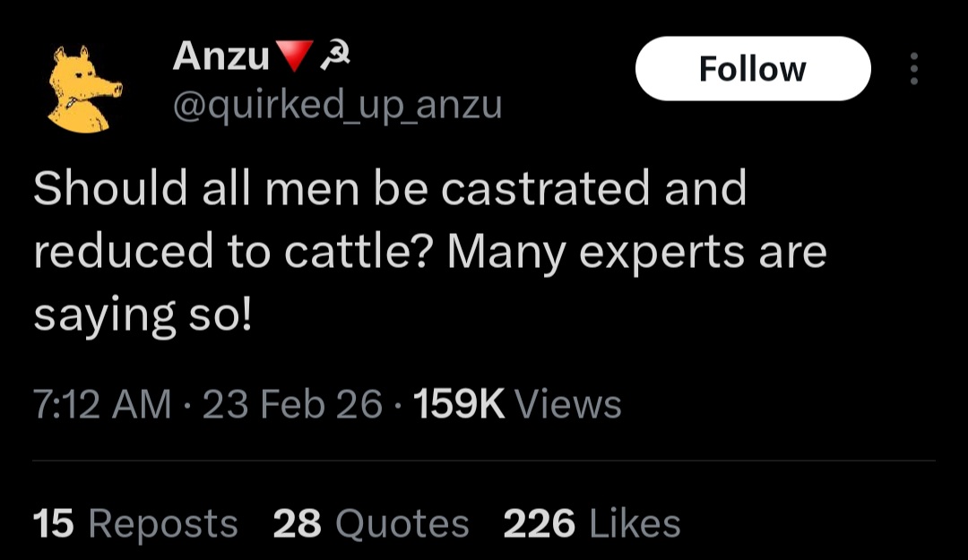Click the Views label
The height and width of the screenshot is (560, 968).
(567, 404)
